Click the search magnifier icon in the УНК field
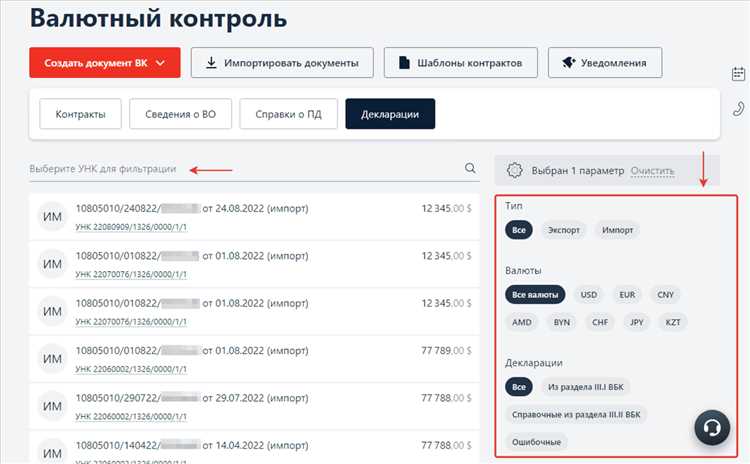This screenshot has width=750, height=464. tap(470, 168)
